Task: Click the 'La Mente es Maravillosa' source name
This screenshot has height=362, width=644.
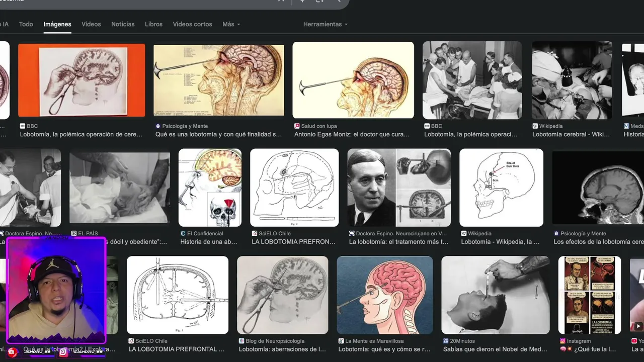Action: 374,341
